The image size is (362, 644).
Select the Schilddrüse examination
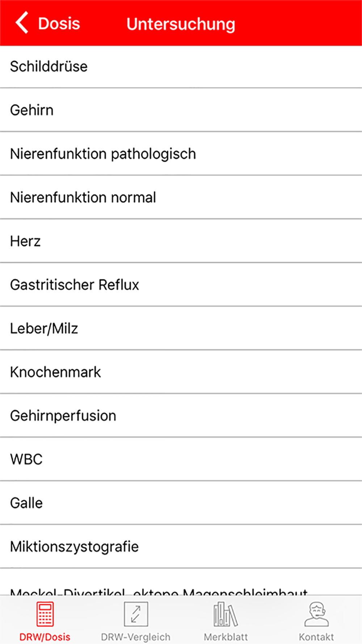[181, 67]
